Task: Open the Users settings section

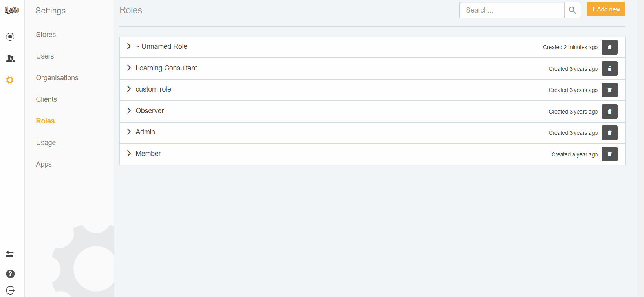Action: point(45,56)
